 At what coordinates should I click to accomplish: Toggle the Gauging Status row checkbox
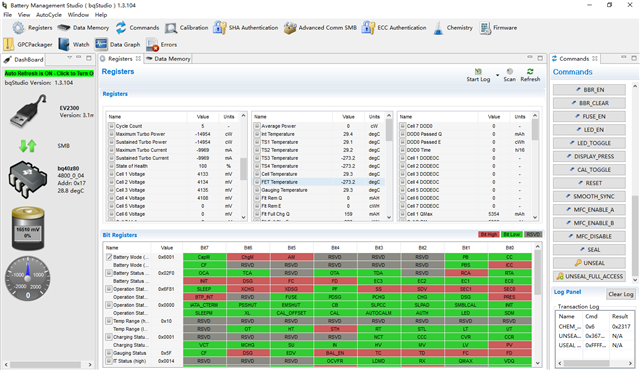tap(109, 353)
